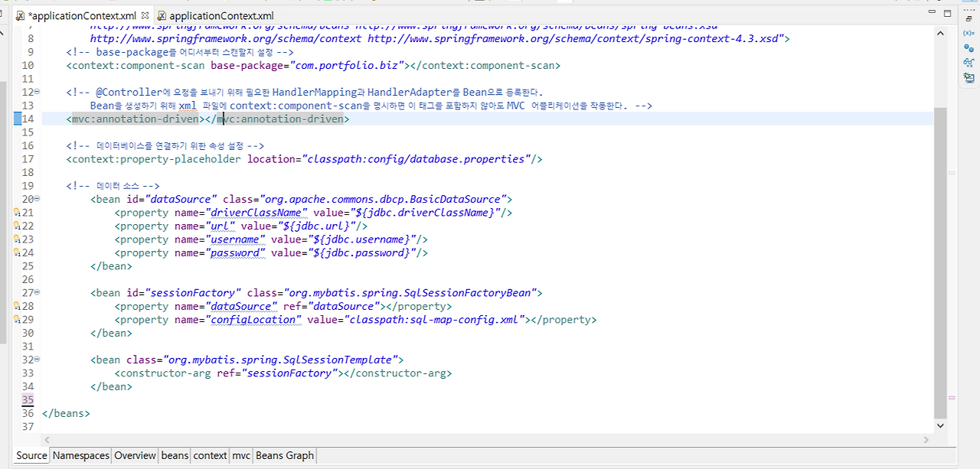Click the context:component-scan tag on line 10
Screen dimensions: 980x469
(136, 65)
